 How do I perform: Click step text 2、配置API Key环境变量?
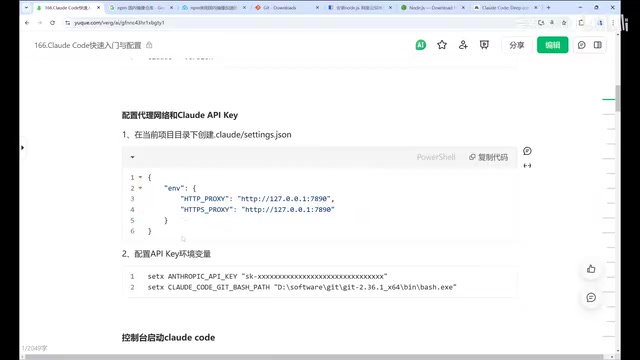pos(166,254)
